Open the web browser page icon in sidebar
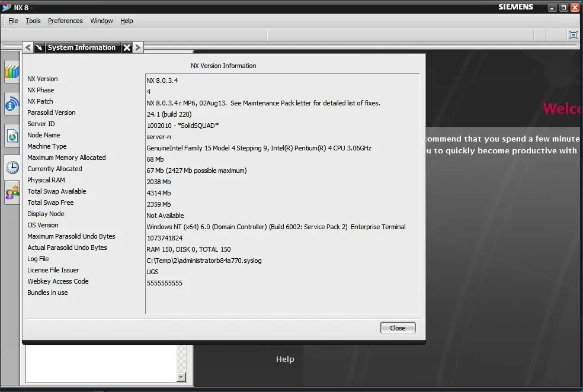Viewport: 583px width, 392px height. point(12,136)
